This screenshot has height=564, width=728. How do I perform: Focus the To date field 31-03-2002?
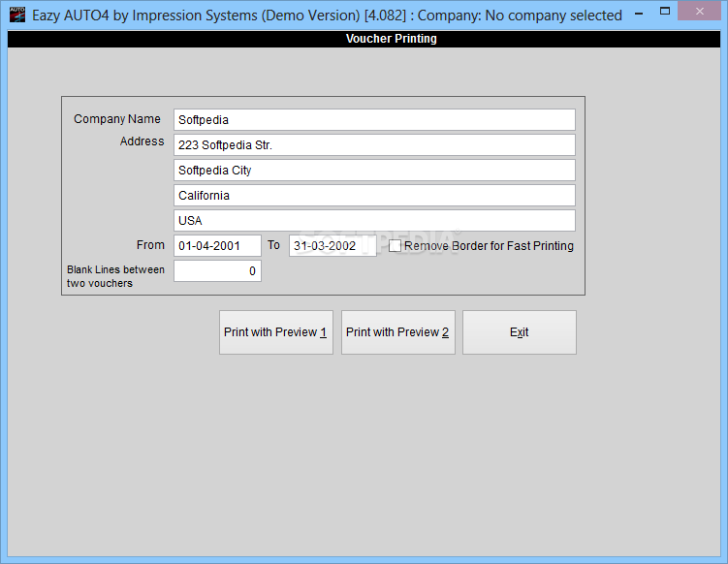pyautogui.click(x=332, y=245)
